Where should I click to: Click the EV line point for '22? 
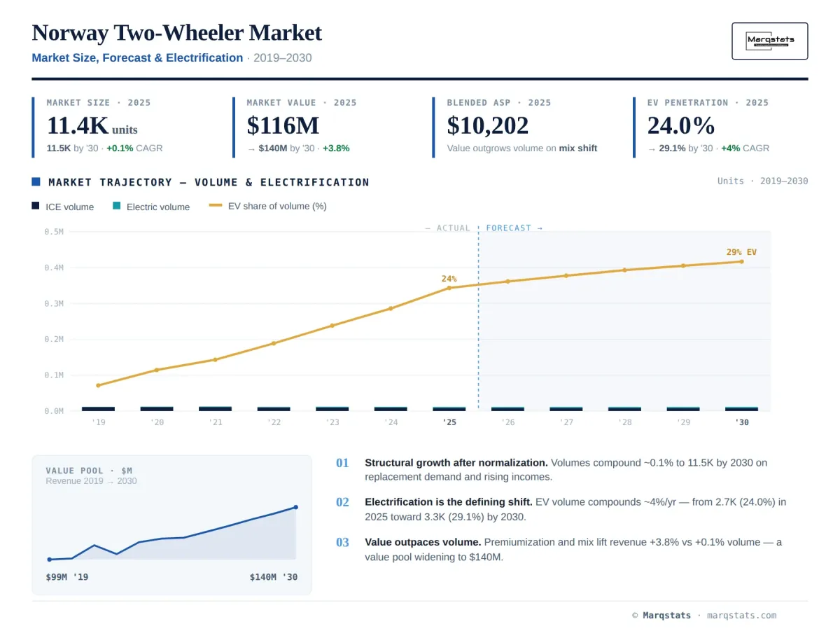pos(274,343)
